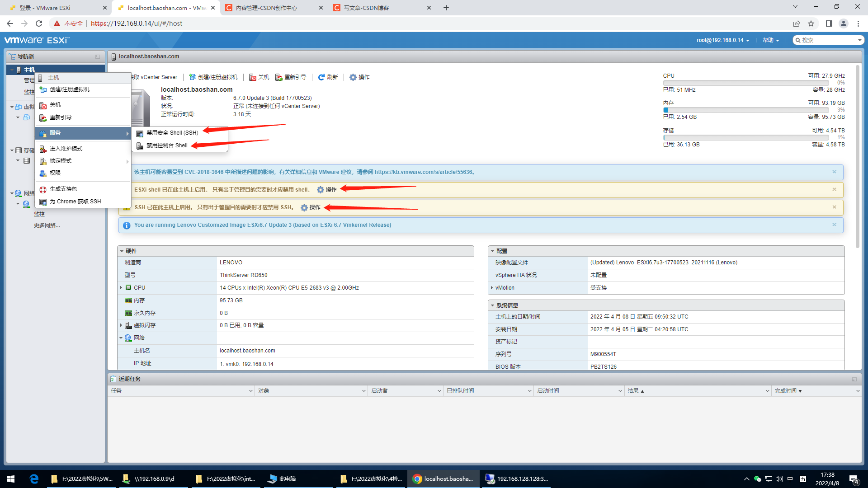Minimize the 导航器 navigator panel
The image size is (868, 488).
point(98,56)
